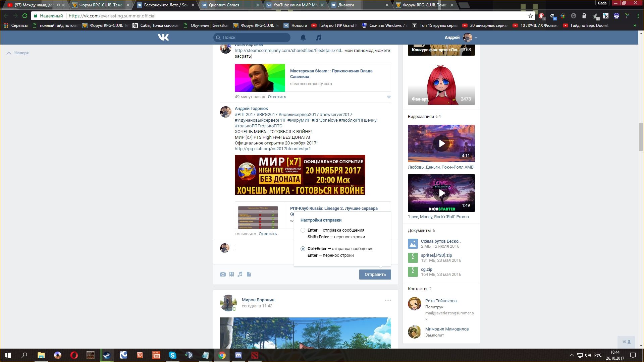Screen dimensions: 644x362
Task: Select Enter sends message radio option
Action: pos(303,230)
